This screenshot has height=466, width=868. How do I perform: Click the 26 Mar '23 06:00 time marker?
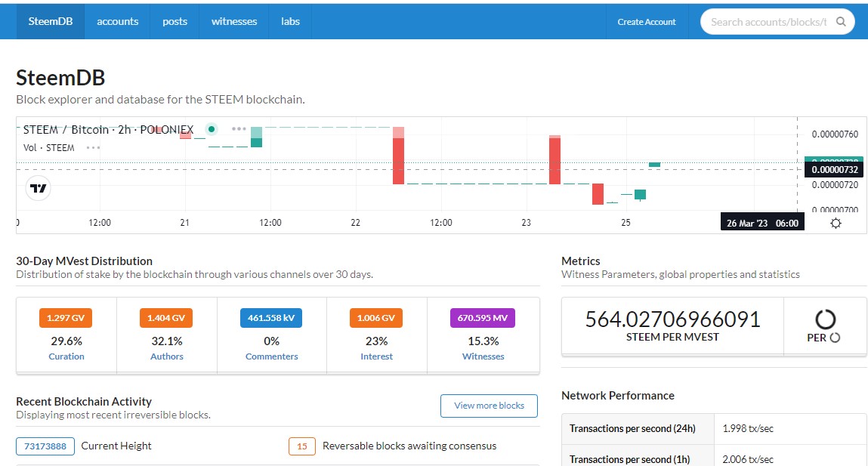(762, 223)
